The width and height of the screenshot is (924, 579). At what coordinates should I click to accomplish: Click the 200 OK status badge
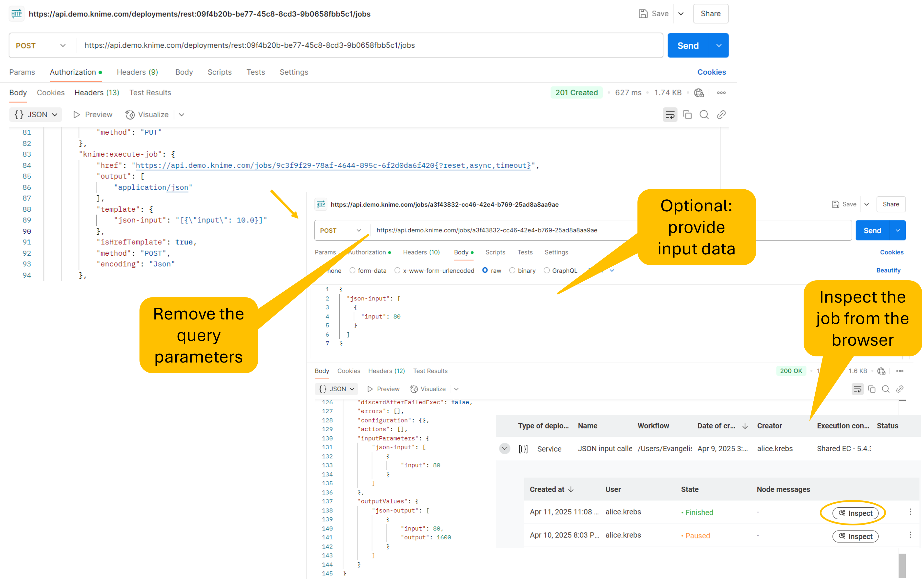pyautogui.click(x=791, y=371)
